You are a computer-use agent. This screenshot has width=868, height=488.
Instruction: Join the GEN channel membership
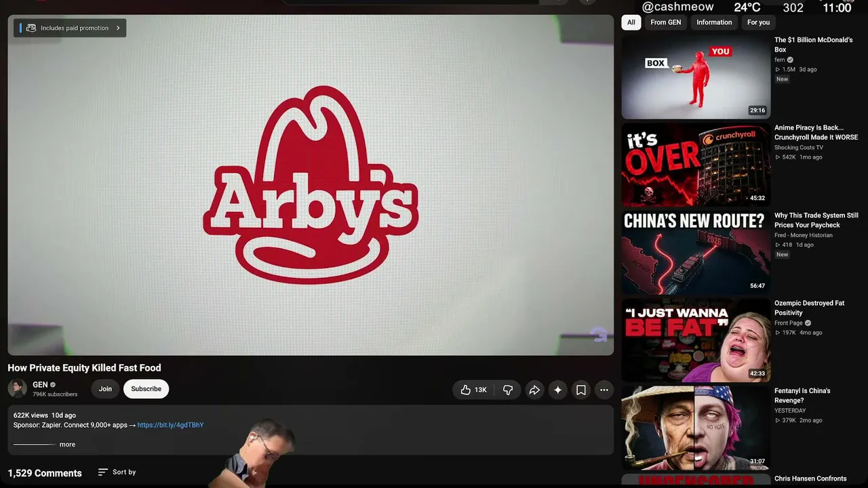[x=105, y=389]
